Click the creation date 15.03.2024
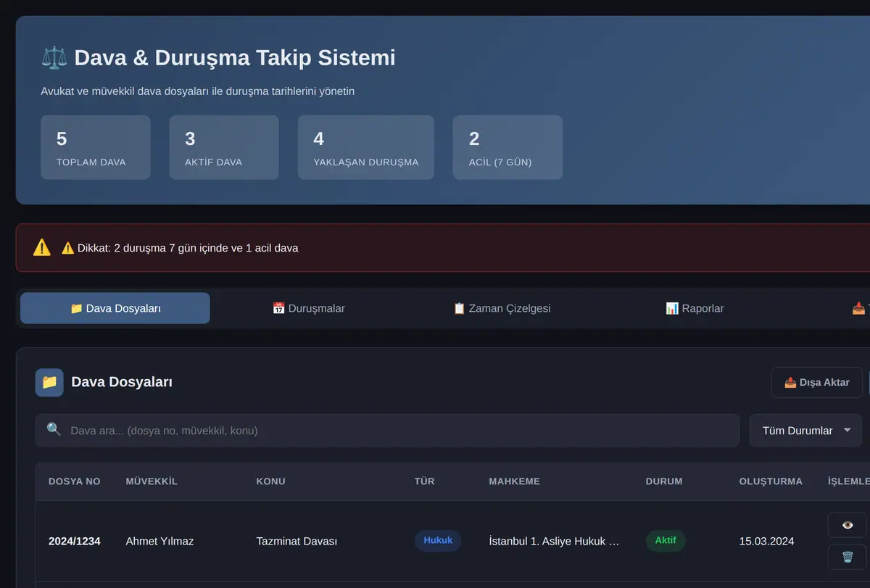870x588 pixels. 766,541
